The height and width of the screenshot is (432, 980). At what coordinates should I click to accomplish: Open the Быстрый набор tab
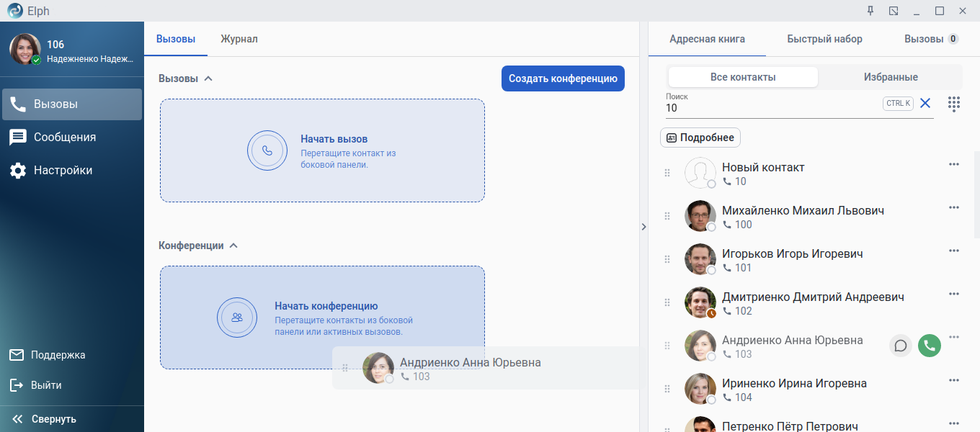click(824, 39)
